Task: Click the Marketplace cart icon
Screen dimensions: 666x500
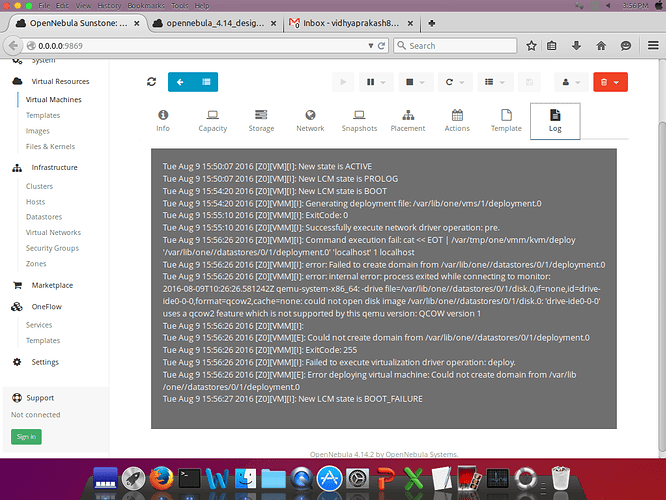Action: [17, 285]
